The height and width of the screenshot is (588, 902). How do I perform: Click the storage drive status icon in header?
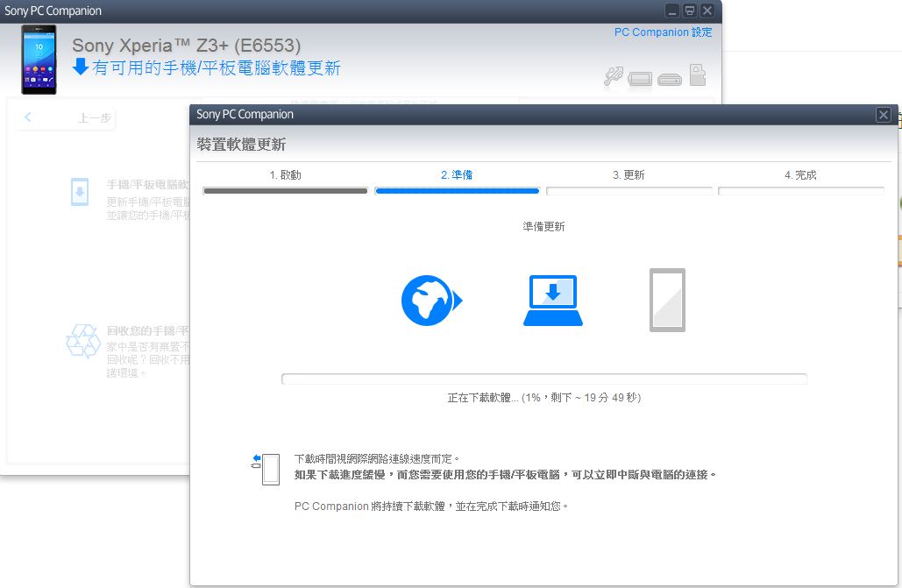coord(670,79)
